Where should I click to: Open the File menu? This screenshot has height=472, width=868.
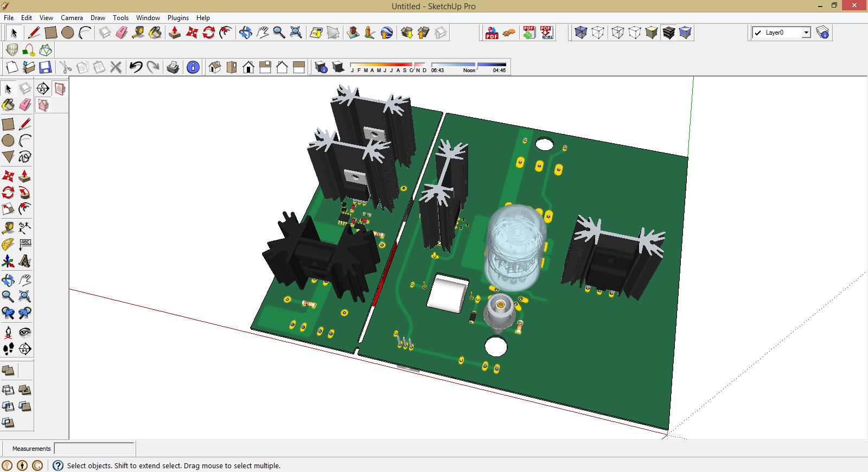coord(9,18)
